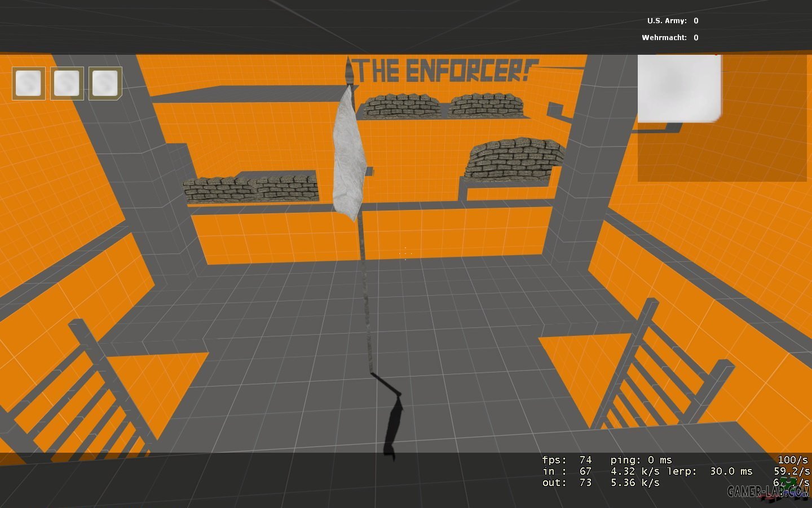
Task: Click the lower-left sandbag wall
Action: point(250,189)
